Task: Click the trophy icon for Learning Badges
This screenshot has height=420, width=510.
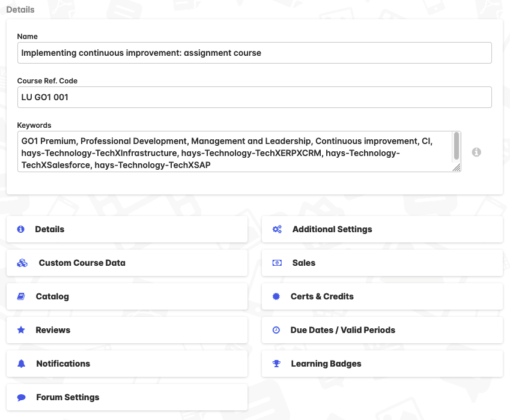Action: [276, 364]
